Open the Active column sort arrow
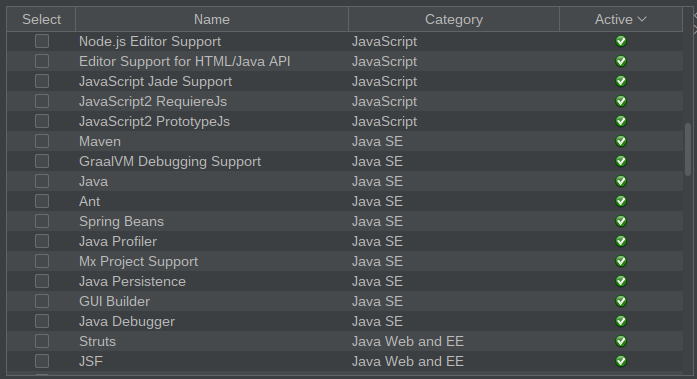The width and height of the screenshot is (697, 379). coord(642,19)
